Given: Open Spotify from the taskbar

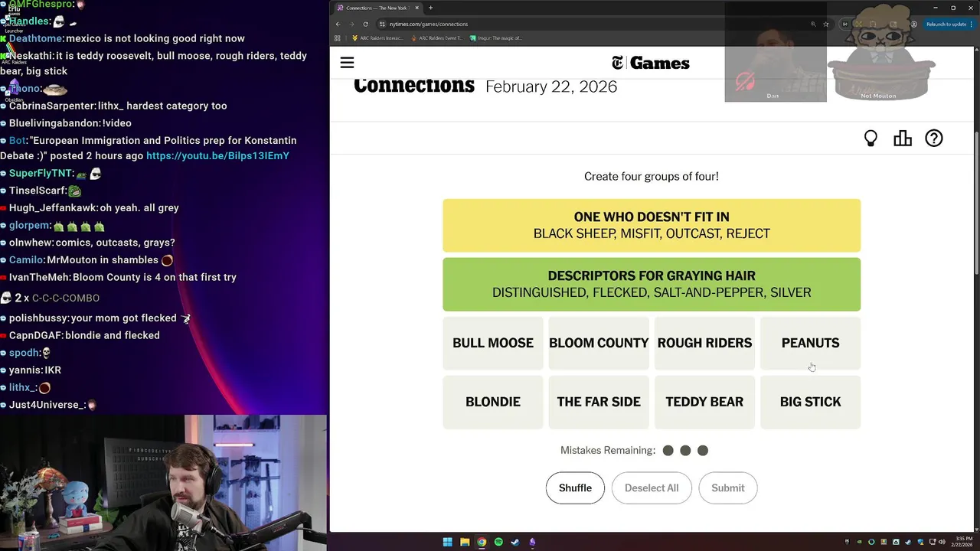Looking at the screenshot, I should (x=498, y=542).
